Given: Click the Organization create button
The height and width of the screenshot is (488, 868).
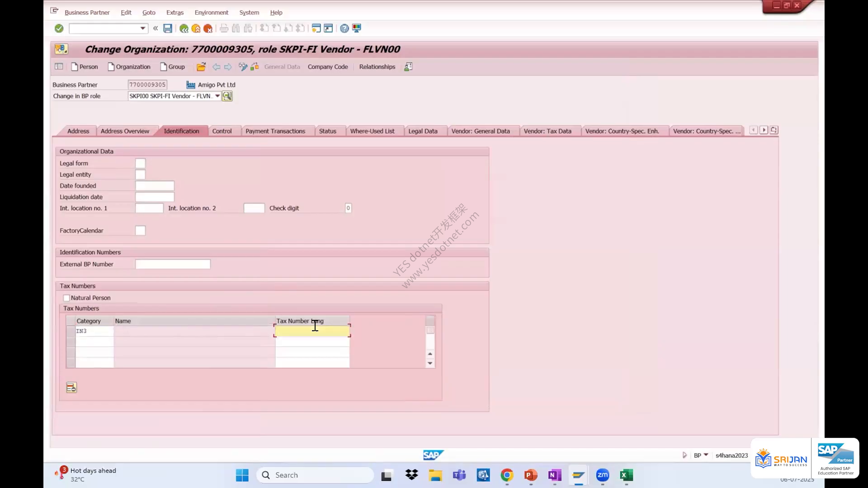Looking at the screenshot, I should click(x=129, y=67).
